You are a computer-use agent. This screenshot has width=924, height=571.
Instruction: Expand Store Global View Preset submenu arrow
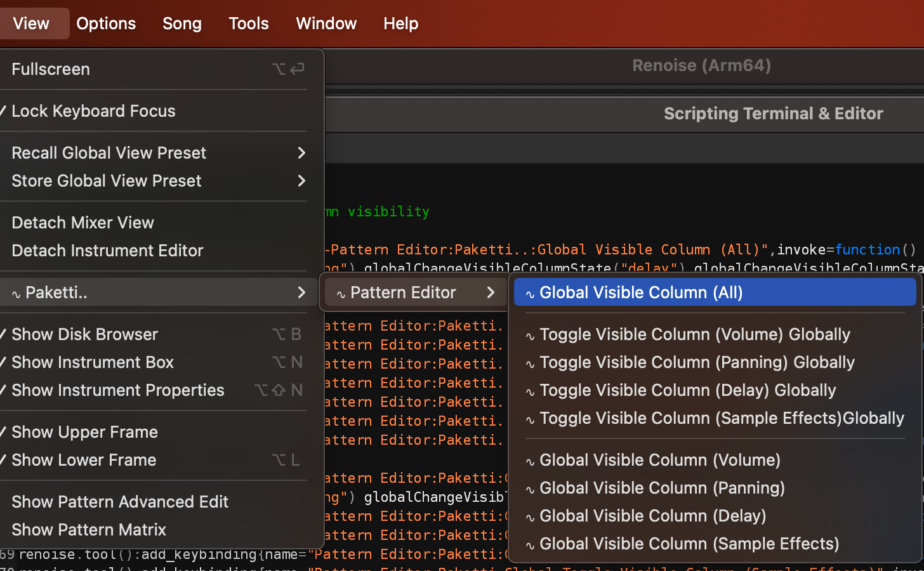click(301, 181)
